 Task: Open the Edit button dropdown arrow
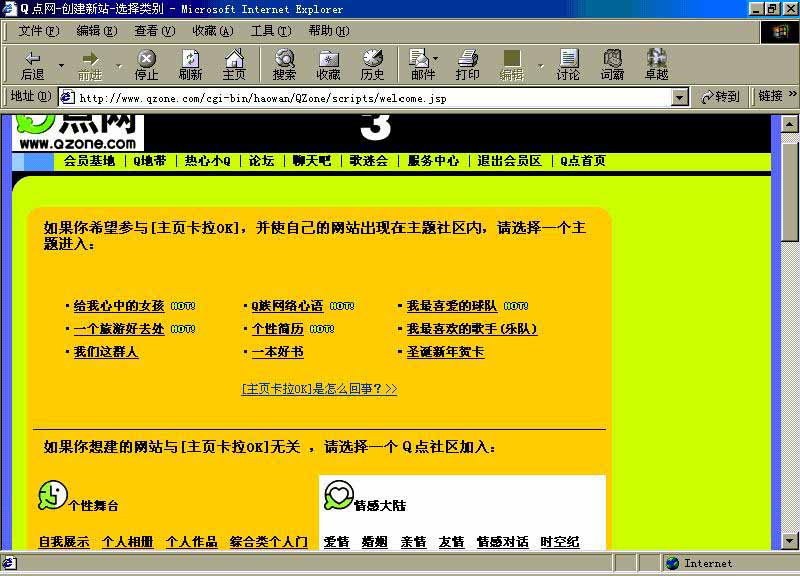pyautogui.click(x=540, y=65)
